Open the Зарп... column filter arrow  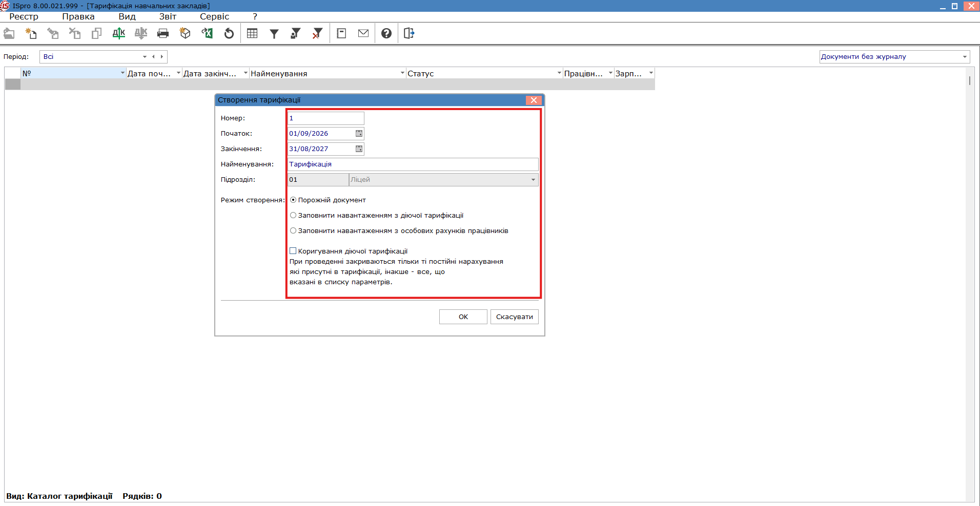[651, 73]
